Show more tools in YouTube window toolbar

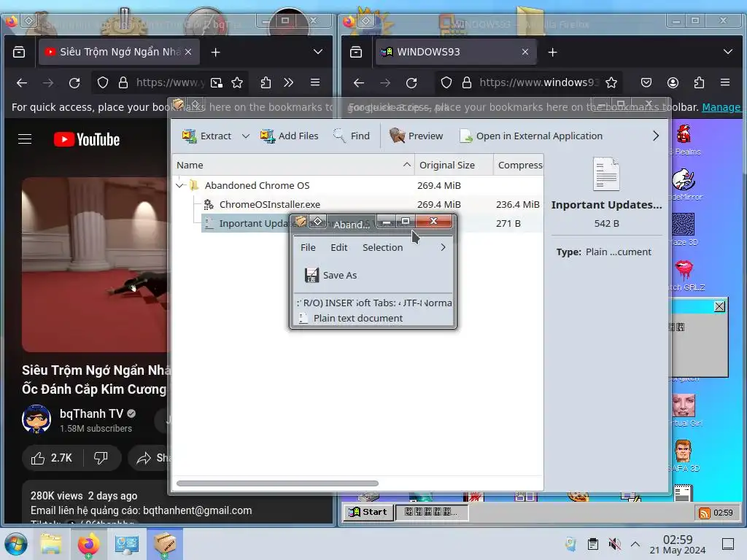pyautogui.click(x=289, y=83)
